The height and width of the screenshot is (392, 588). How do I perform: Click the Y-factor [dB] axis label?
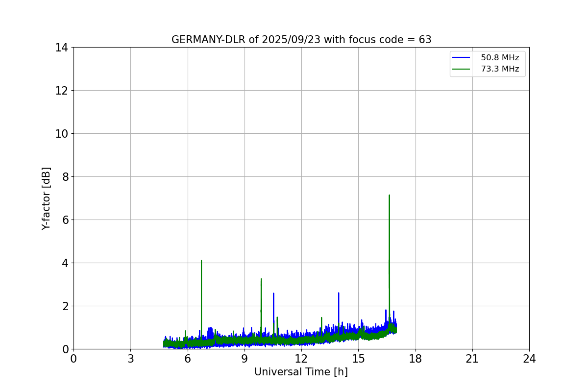point(46,198)
